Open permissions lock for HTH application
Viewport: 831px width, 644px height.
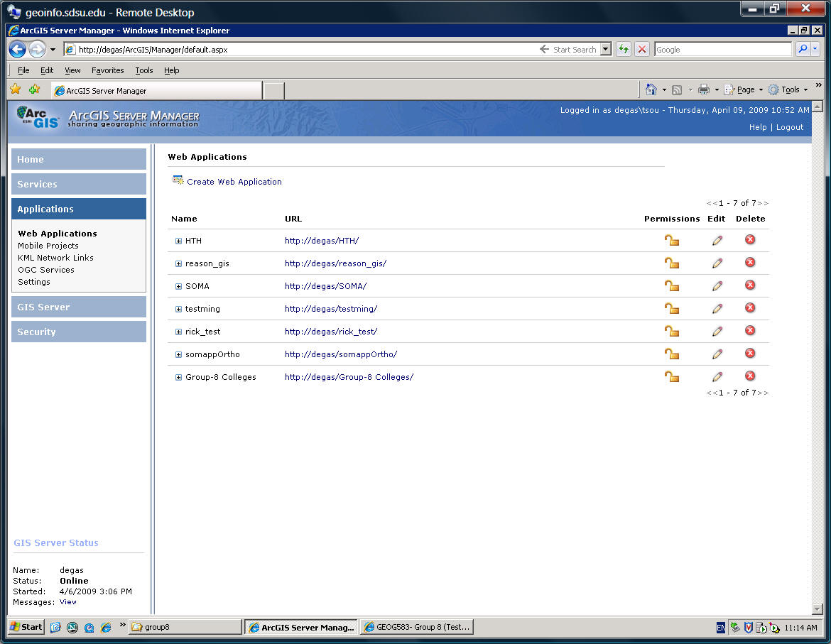pos(671,241)
